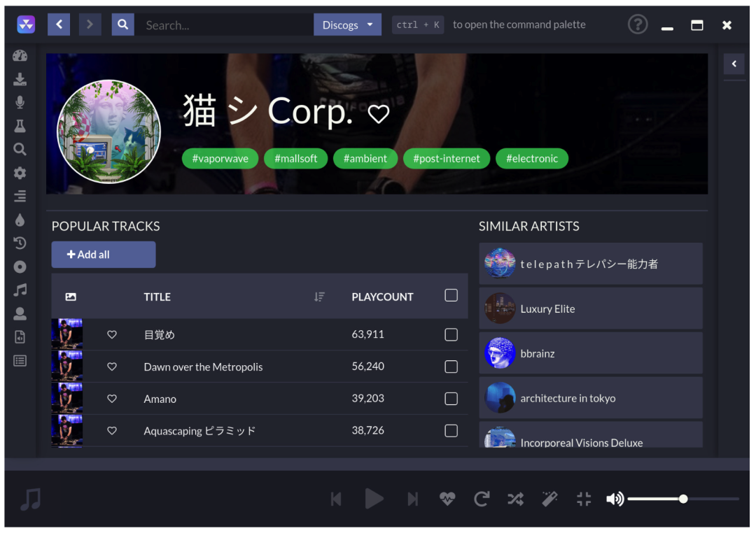Expand the collapsed right side panel
Image resolution: width=756 pixels, height=533 pixels.
(x=734, y=64)
